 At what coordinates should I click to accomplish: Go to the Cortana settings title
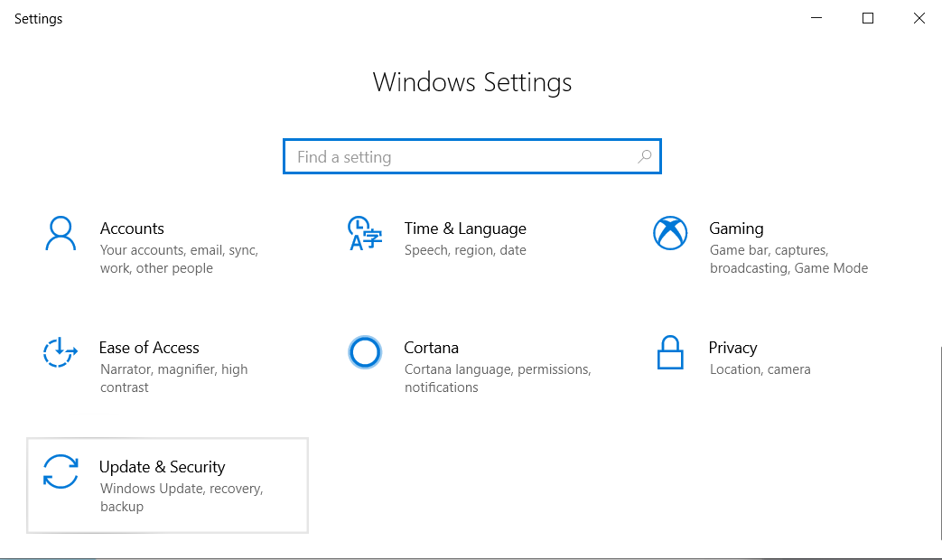click(x=432, y=348)
